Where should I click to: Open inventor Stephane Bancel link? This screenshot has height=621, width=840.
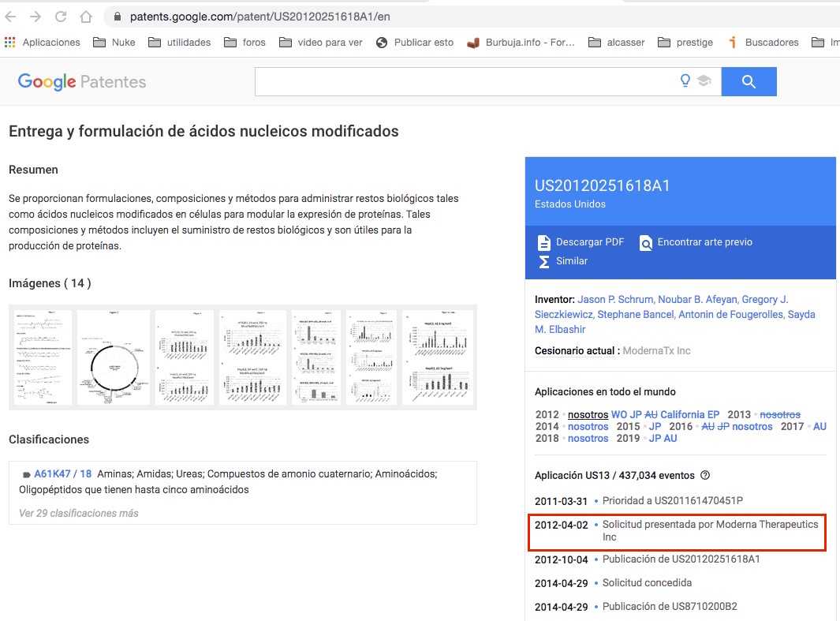[635, 314]
